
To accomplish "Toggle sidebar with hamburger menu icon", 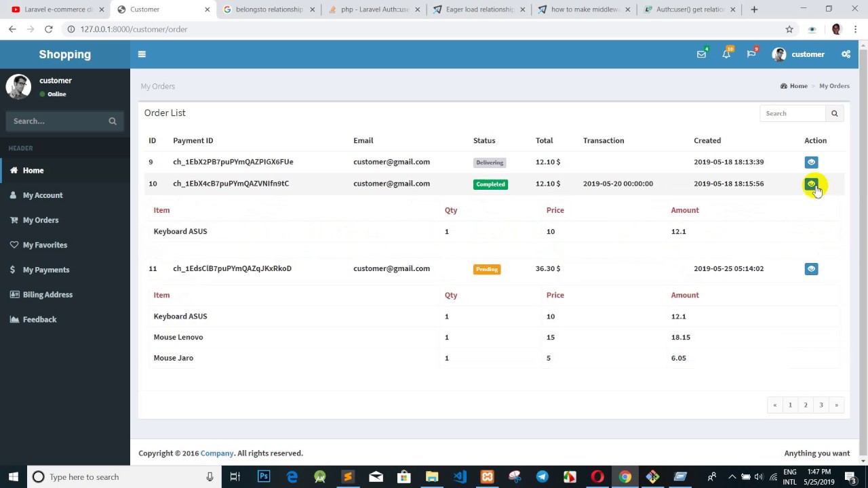I will (x=142, y=54).
